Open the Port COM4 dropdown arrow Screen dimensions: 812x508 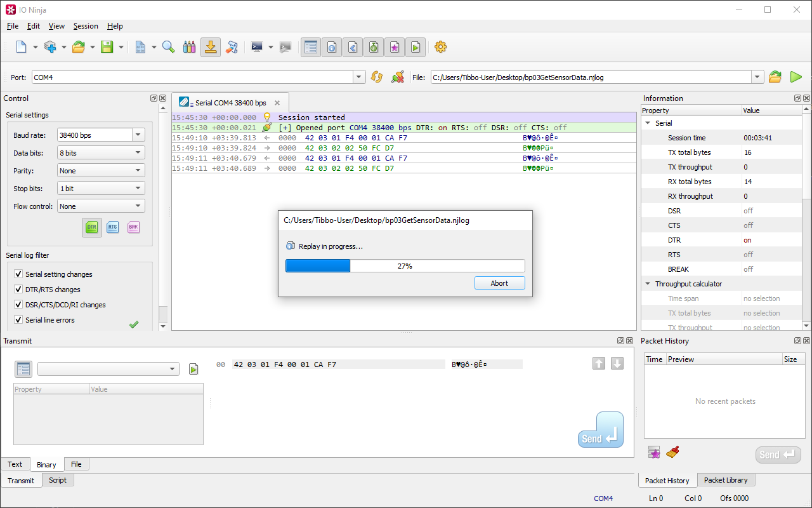pyautogui.click(x=359, y=77)
